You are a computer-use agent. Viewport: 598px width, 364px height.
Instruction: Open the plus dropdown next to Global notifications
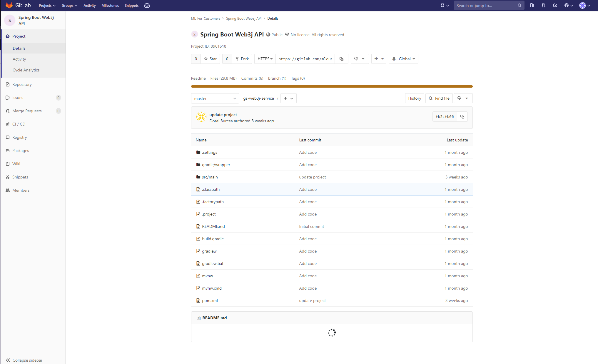[x=379, y=59]
